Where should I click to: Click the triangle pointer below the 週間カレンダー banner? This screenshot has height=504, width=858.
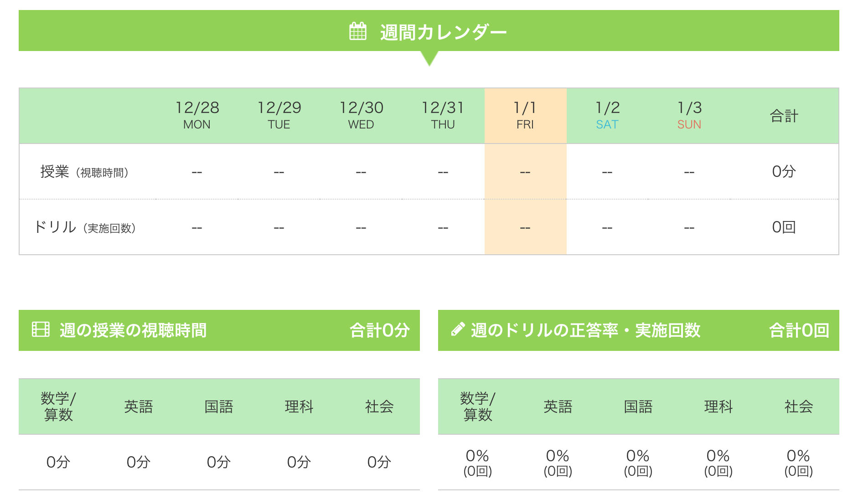click(x=429, y=58)
